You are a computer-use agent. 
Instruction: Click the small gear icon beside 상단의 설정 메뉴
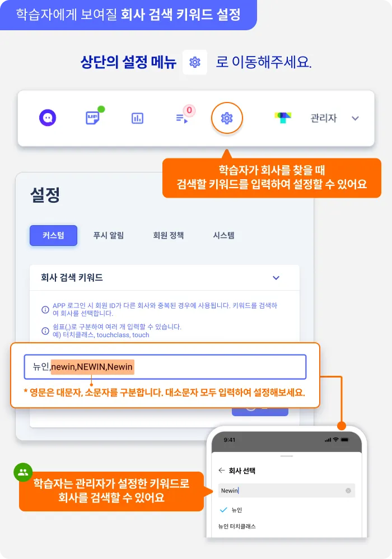[x=195, y=62]
